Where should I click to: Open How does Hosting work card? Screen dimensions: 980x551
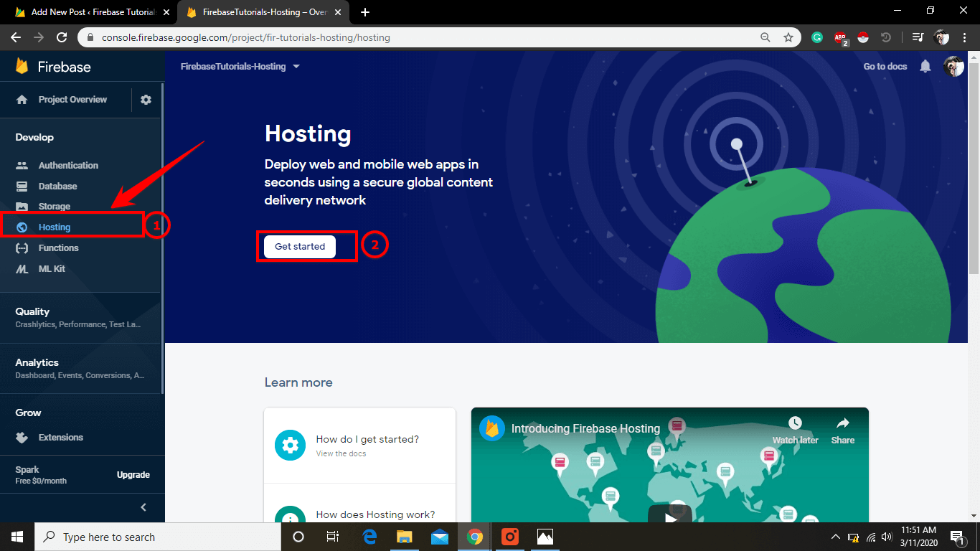(359, 504)
